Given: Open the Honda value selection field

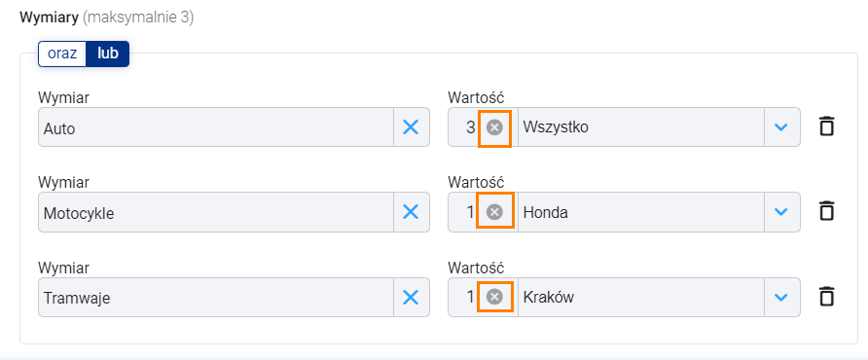Looking at the screenshot, I should click(x=641, y=211).
